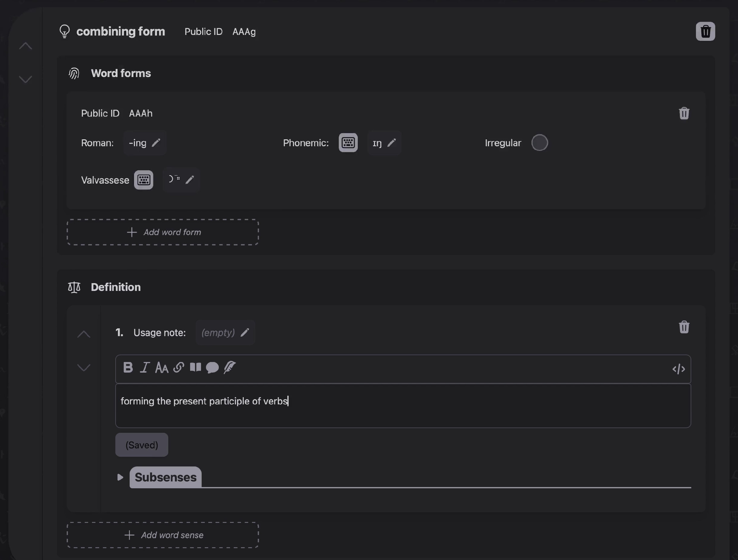The image size is (738, 560).
Task: Apply italic formatting in the editor toolbar
Action: (x=145, y=367)
